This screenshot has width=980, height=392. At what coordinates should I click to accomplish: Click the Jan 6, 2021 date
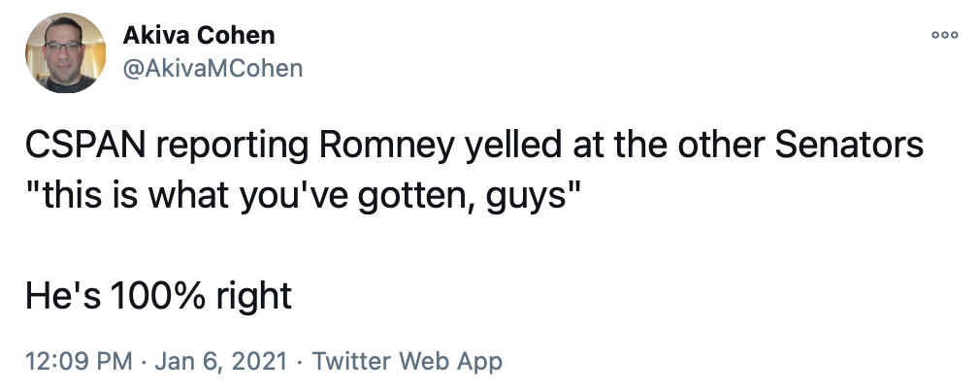(x=221, y=362)
